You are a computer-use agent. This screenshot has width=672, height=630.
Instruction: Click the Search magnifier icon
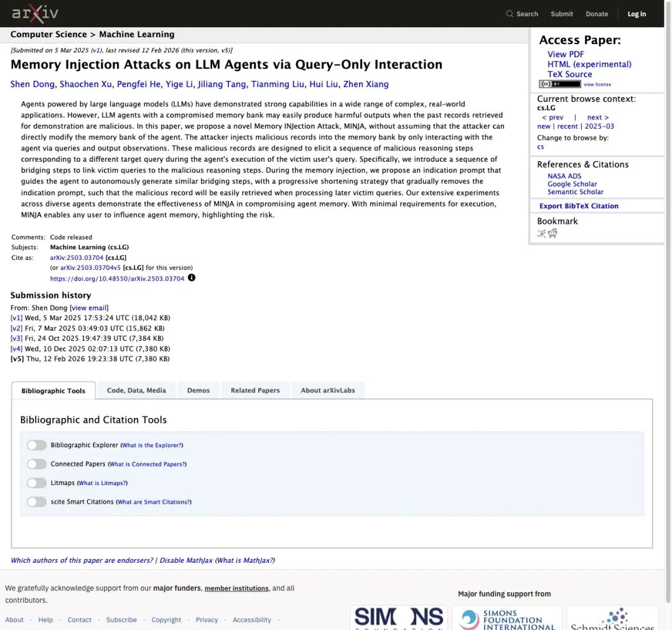510,14
